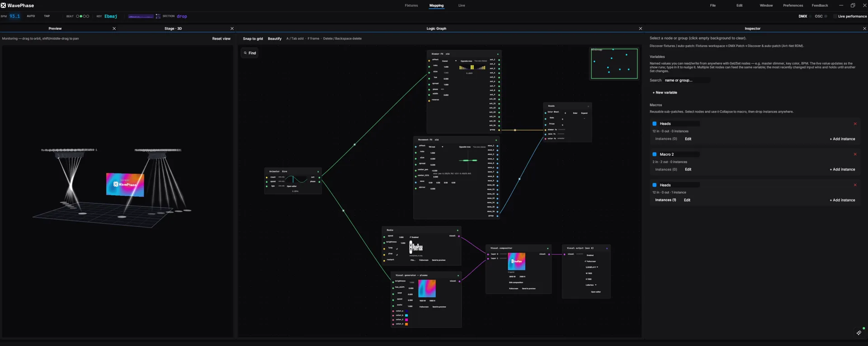Toggle Fullscreen checkbox in Visual output node
The height and width of the screenshot is (346, 868).
pos(590,261)
